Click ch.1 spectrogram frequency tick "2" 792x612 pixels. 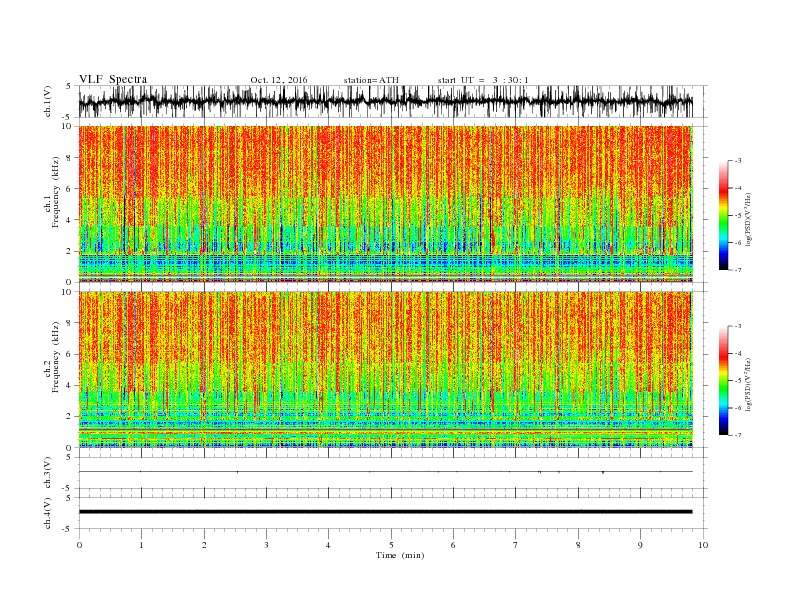69,251
